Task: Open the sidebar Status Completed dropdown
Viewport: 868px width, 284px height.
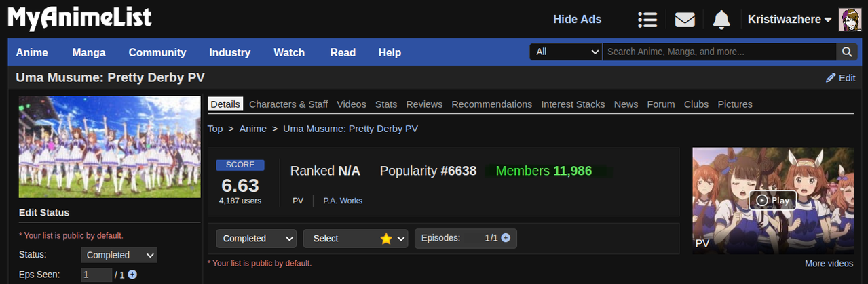Action: point(119,255)
